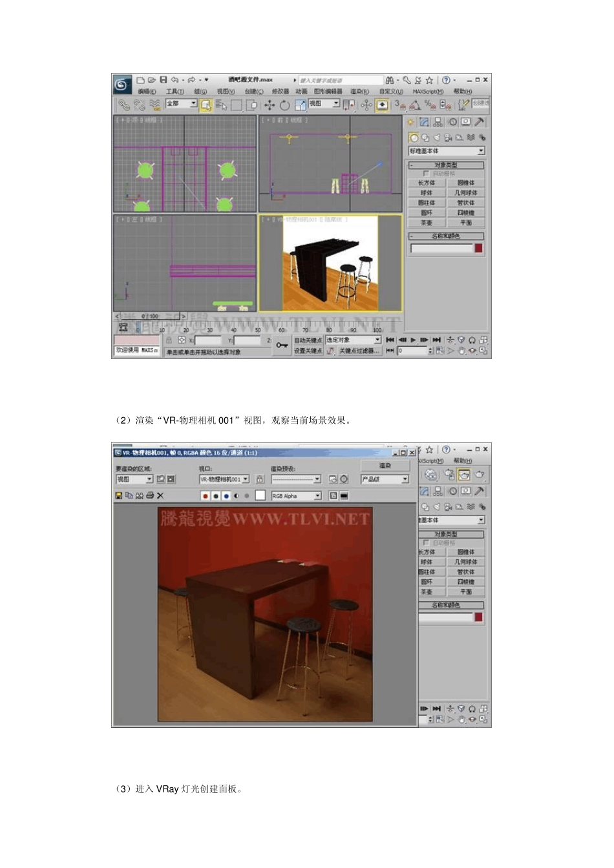Click Clear X icon in render frame window

(160, 495)
